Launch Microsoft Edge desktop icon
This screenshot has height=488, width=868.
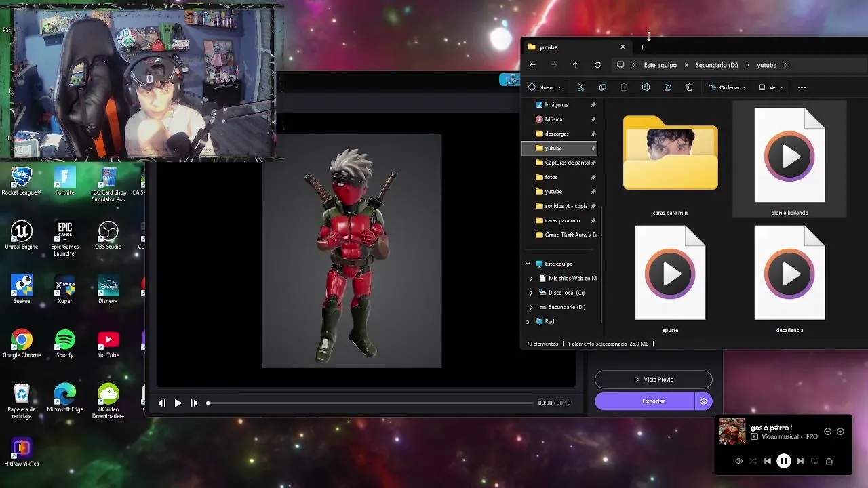[65, 398]
